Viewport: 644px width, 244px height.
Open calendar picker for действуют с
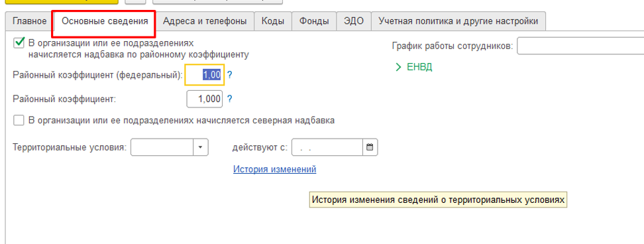tap(370, 147)
